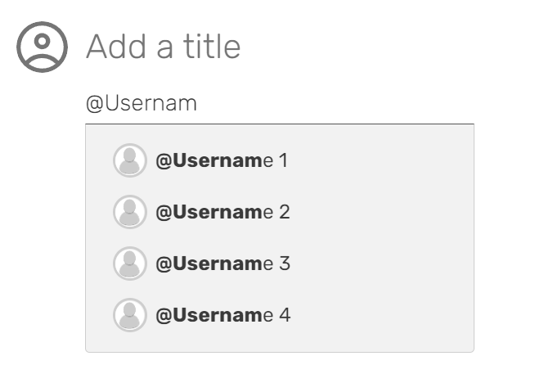
Task: Click the 'Add a title' placeholder
Action: [x=163, y=47]
